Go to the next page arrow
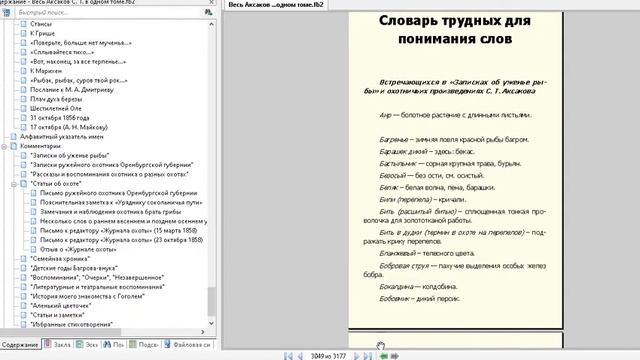640x360 pixels. (356, 356)
